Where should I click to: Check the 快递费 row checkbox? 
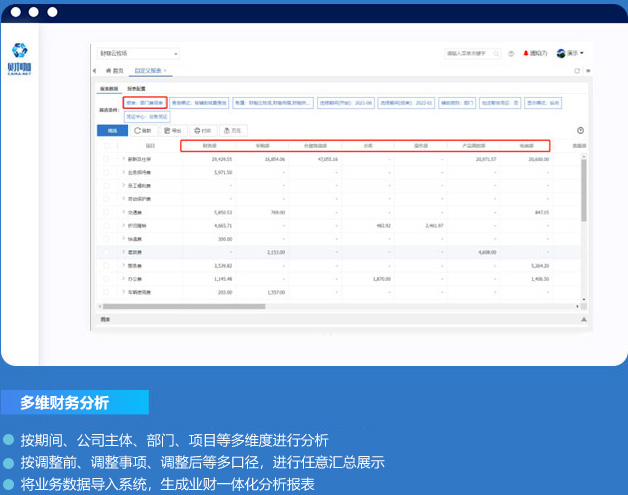coord(106,239)
